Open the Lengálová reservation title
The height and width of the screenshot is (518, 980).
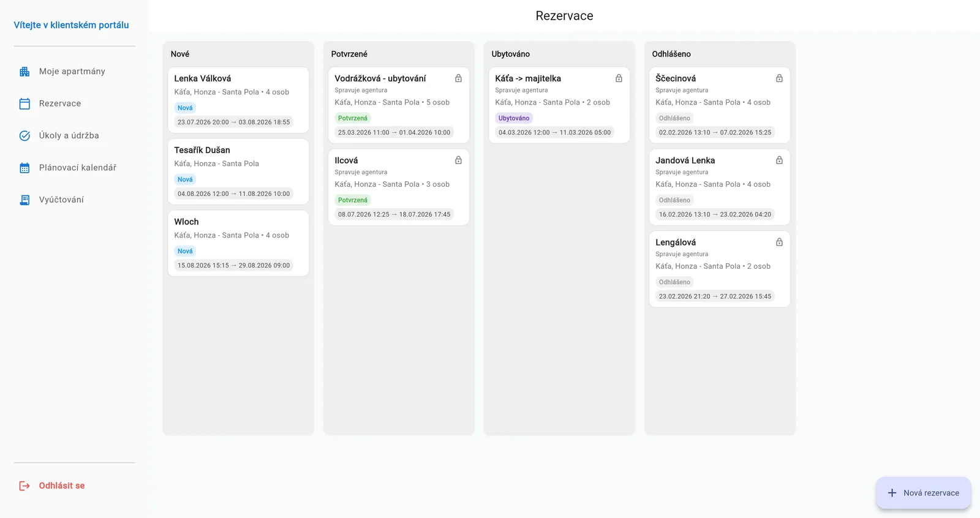coord(676,242)
